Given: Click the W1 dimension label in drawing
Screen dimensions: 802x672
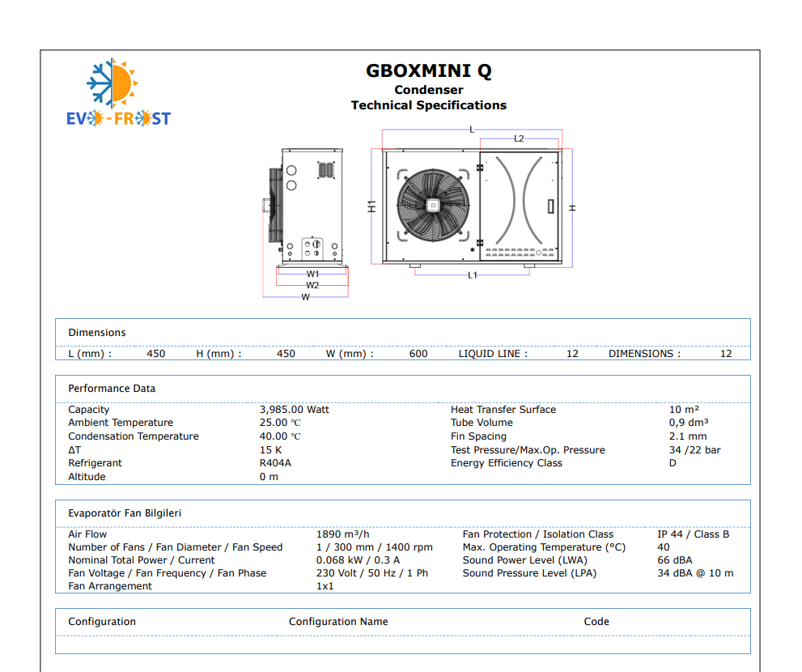Looking at the screenshot, I should click(312, 274).
